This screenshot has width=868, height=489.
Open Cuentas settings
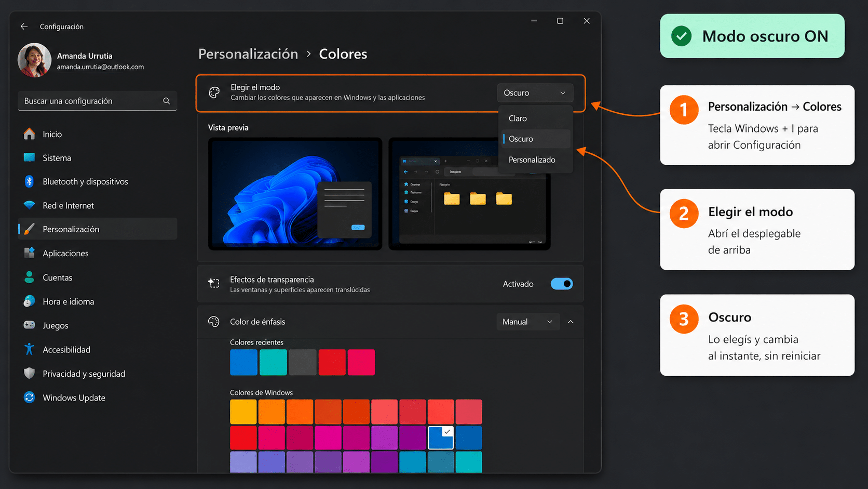[x=98, y=277]
